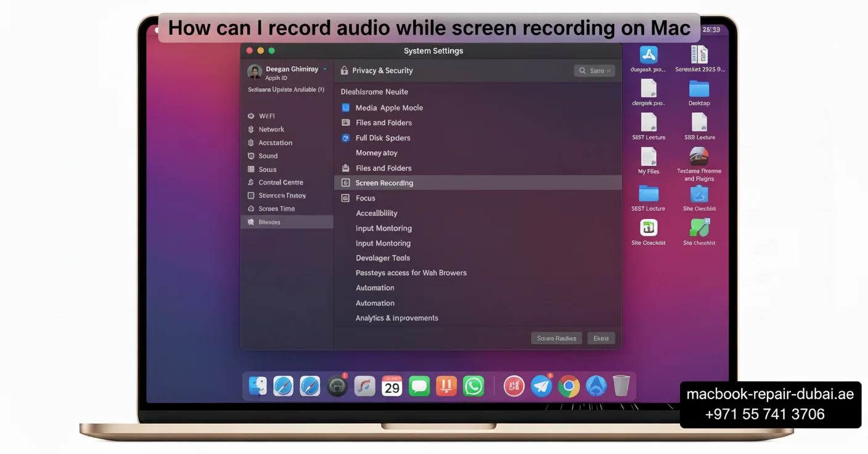Open Calendar icon showing 29
868x454 pixels.
391,386
